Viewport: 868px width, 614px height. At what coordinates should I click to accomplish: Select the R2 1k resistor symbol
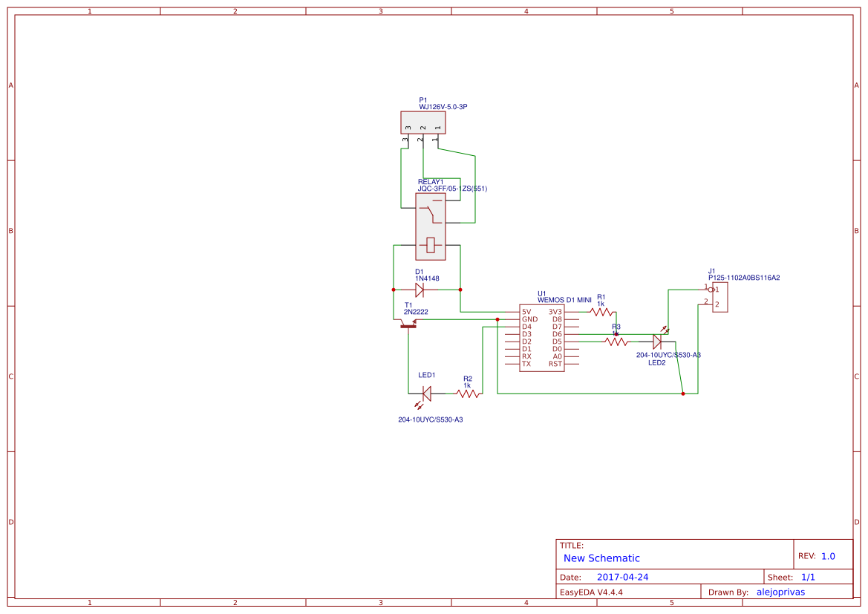[467, 393]
